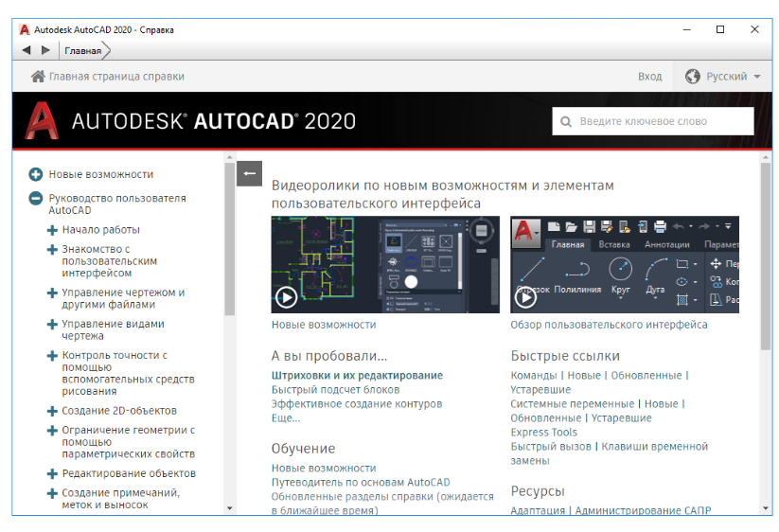Screen dimensions: 779x532
Task: Open the Команды quick link
Action: click(534, 376)
